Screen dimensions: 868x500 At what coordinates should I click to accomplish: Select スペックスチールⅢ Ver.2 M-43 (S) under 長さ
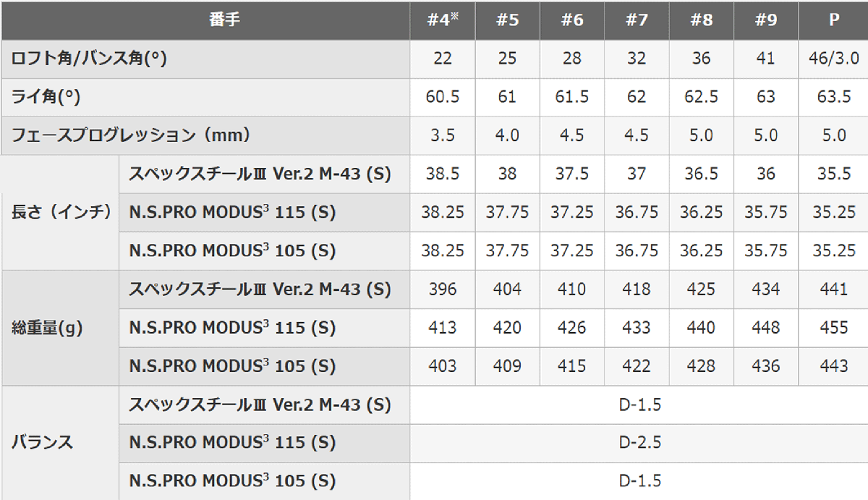[260, 174]
